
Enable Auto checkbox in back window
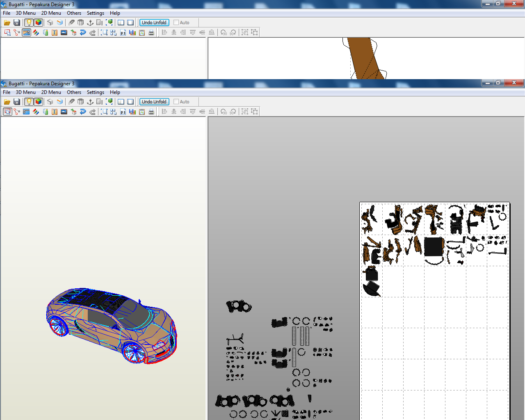[176, 23]
